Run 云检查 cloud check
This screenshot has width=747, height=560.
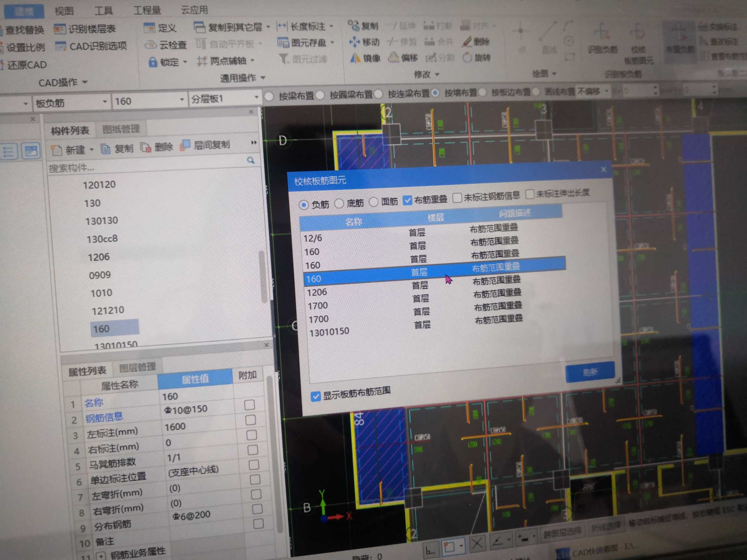pos(166,44)
